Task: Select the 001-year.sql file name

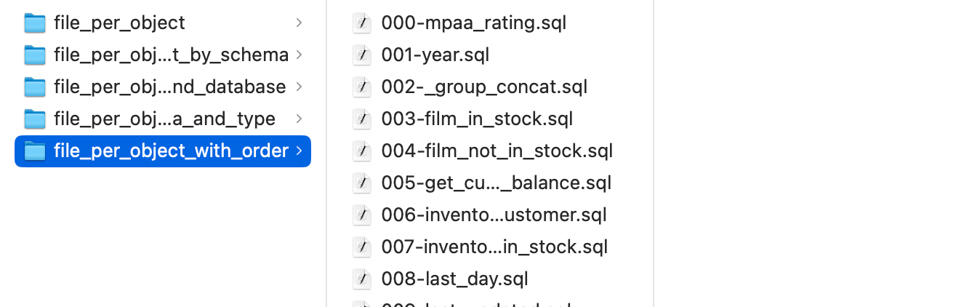Action: click(x=435, y=55)
